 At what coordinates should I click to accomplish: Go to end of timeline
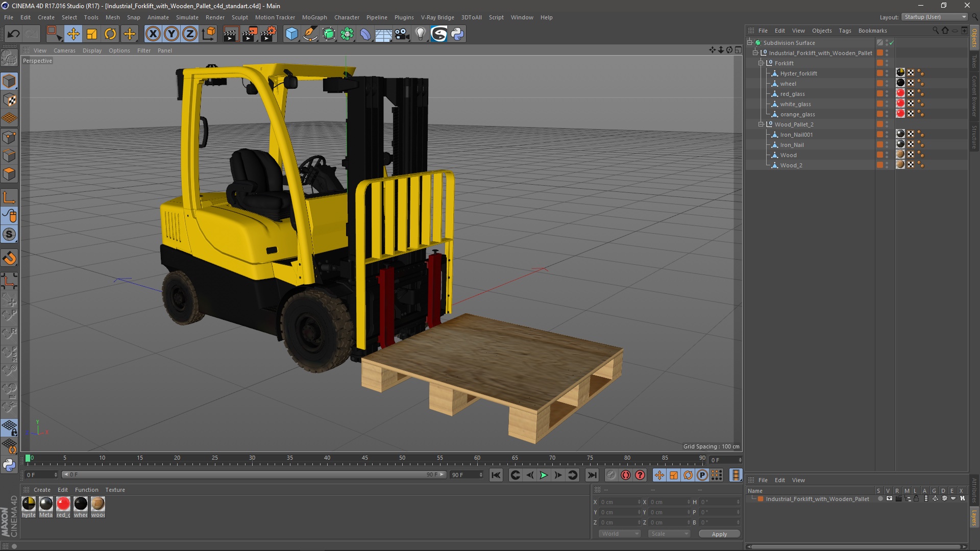[592, 475]
